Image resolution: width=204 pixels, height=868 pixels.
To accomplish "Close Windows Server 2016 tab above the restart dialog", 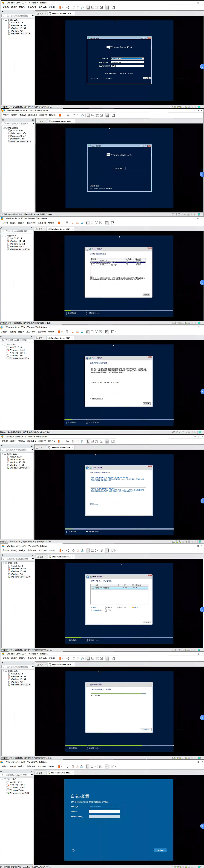I will point(73,664).
